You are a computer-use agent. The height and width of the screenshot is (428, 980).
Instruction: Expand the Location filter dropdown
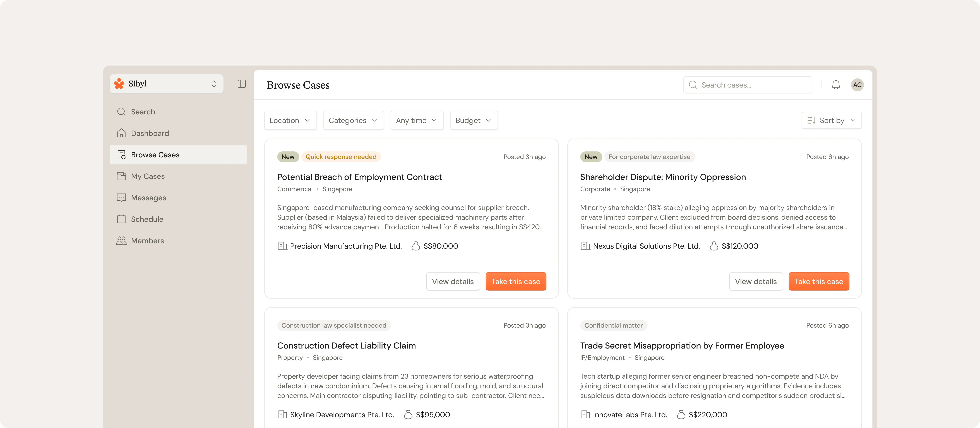(x=290, y=120)
